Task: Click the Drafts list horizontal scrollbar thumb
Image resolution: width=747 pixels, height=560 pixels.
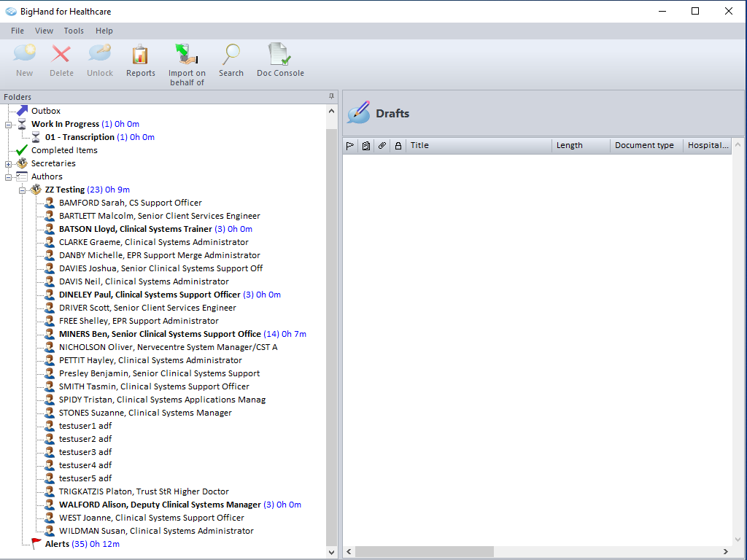Action: click(425, 551)
